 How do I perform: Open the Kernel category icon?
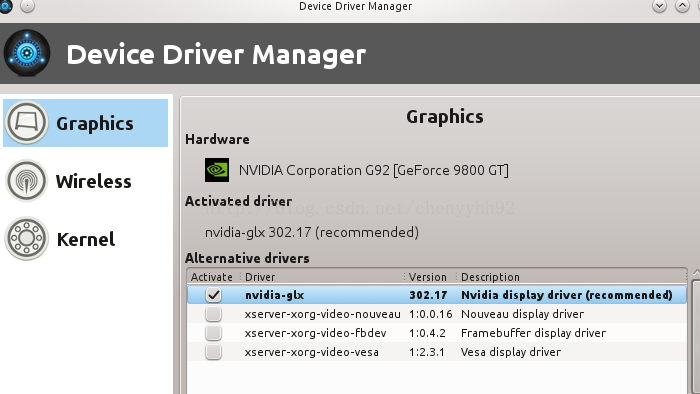(26, 239)
